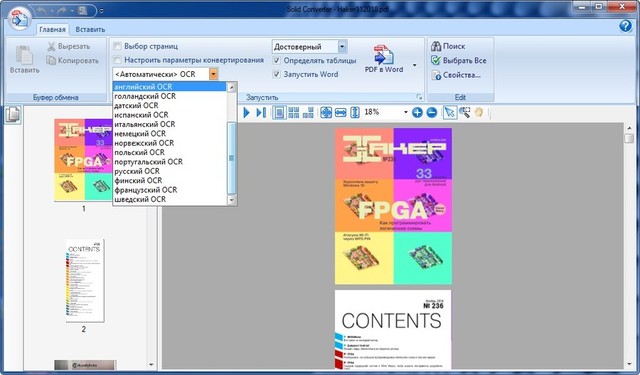Open the Достоверный mode dropdown
The height and width of the screenshot is (375, 640).
(x=342, y=47)
